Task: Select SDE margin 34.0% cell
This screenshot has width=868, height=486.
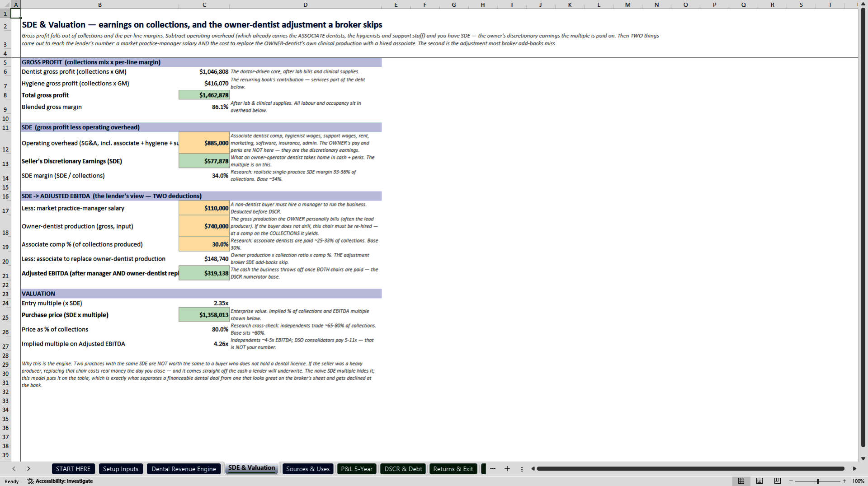Action: pos(204,175)
